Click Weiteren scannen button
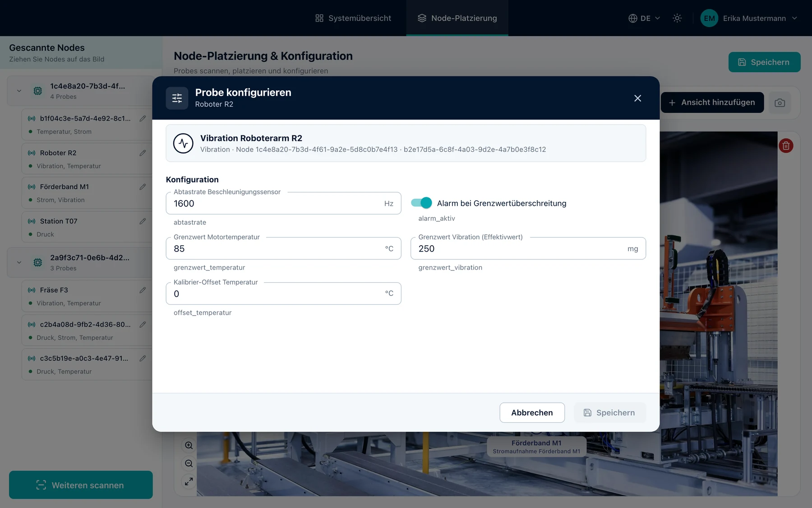Viewport: 812px width, 508px height. [x=81, y=485]
